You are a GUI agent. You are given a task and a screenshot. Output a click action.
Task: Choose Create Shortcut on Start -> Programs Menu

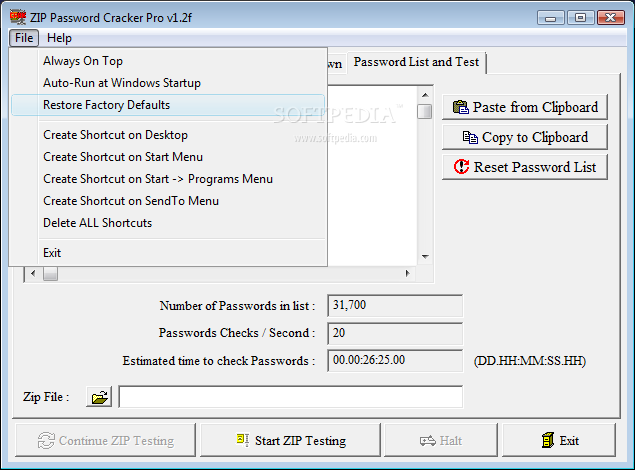[x=168, y=179]
